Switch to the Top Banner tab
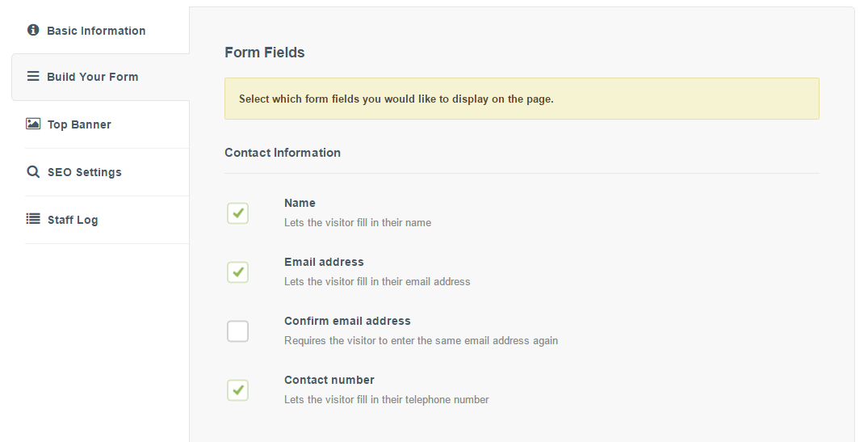This screenshot has height=442, width=868. [79, 124]
